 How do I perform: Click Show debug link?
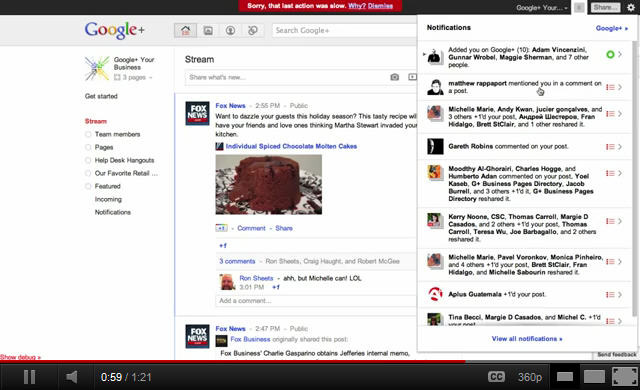[x=20, y=357]
